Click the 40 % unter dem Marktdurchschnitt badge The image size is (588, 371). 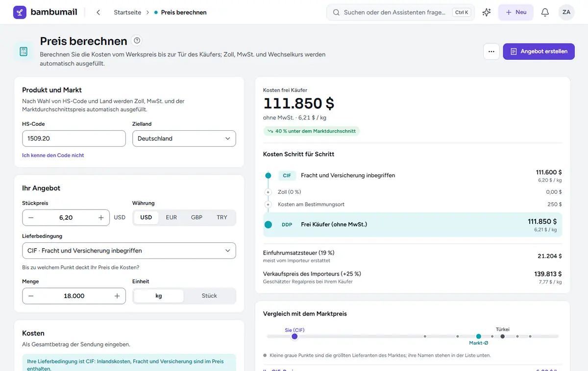point(311,131)
